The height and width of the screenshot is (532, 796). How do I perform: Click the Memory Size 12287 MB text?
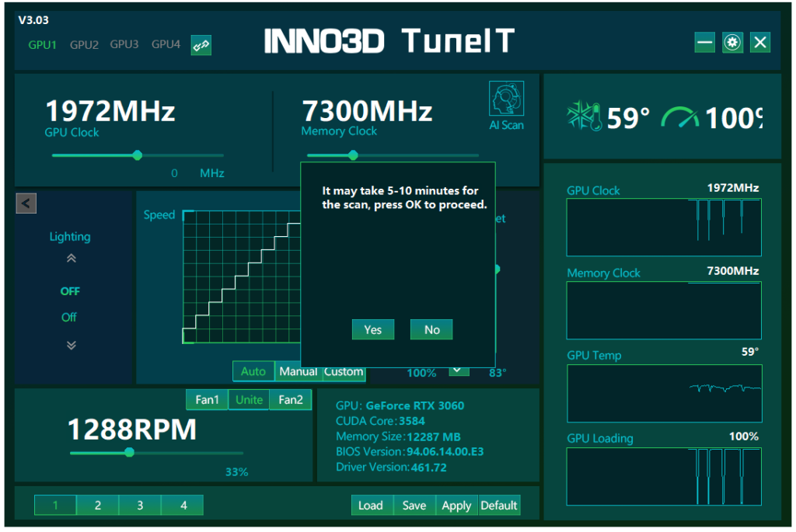[398, 436]
